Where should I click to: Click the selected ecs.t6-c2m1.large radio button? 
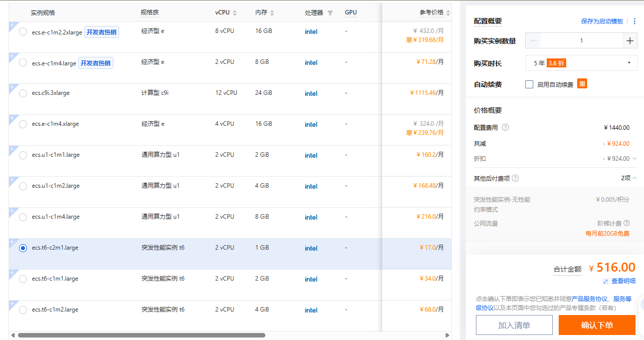[x=23, y=248]
